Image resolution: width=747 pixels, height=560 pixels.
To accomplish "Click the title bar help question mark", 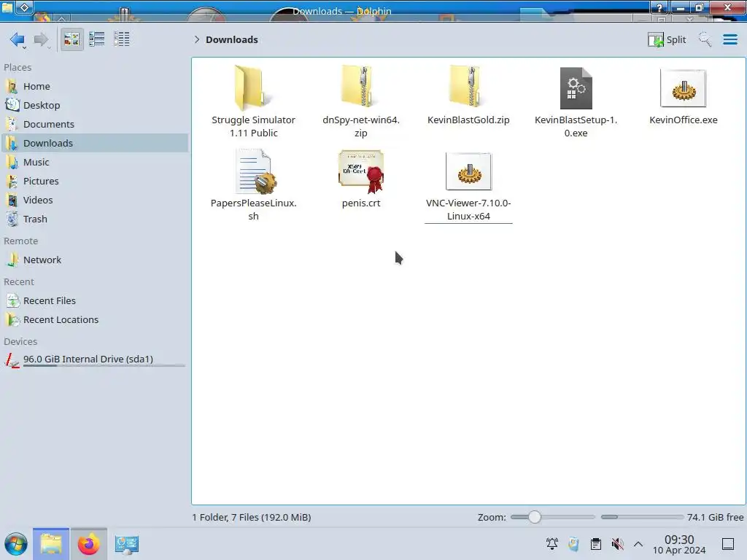I will pos(659,7).
